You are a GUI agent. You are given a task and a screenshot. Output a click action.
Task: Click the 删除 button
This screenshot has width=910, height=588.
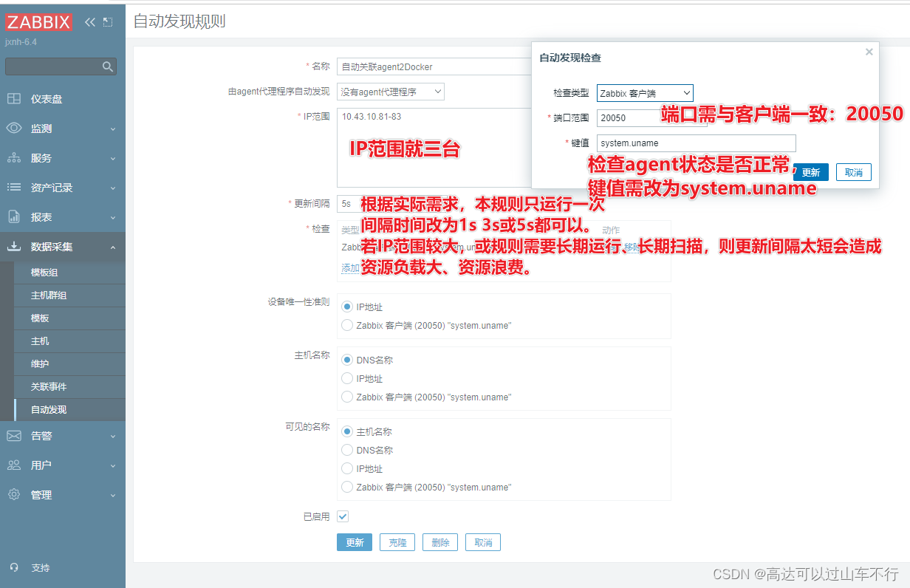tap(440, 542)
